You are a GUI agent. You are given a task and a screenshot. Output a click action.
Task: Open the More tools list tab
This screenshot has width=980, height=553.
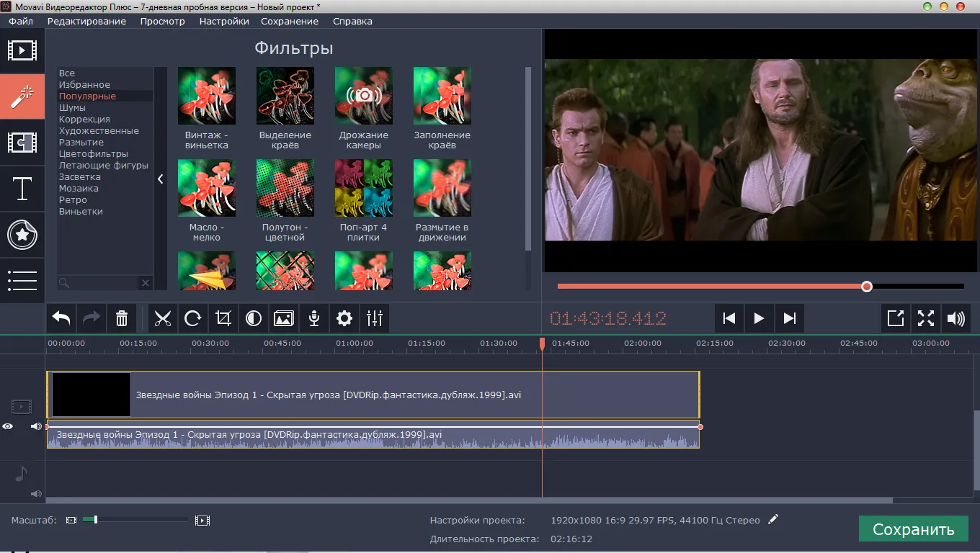[22, 281]
